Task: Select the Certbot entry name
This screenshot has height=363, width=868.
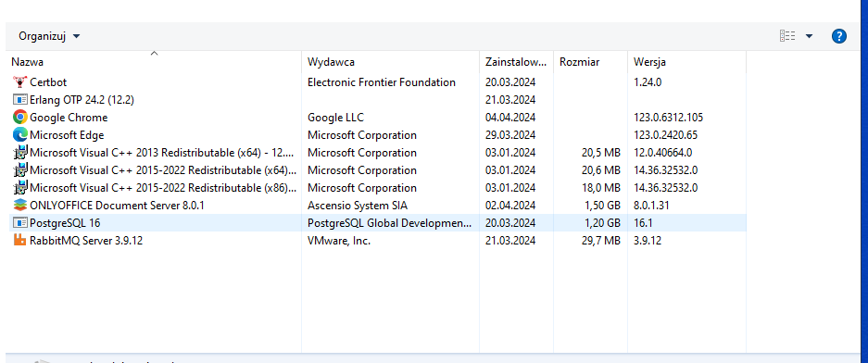Action: pyautogui.click(x=48, y=82)
